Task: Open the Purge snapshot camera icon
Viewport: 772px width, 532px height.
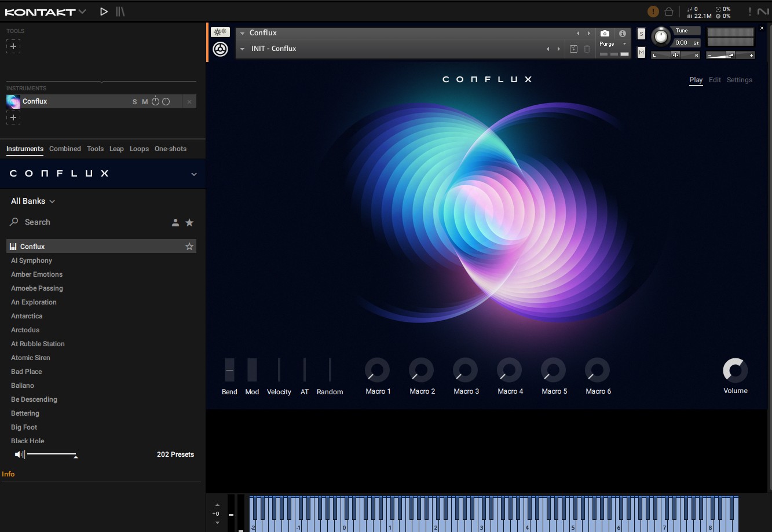Action: pos(605,33)
